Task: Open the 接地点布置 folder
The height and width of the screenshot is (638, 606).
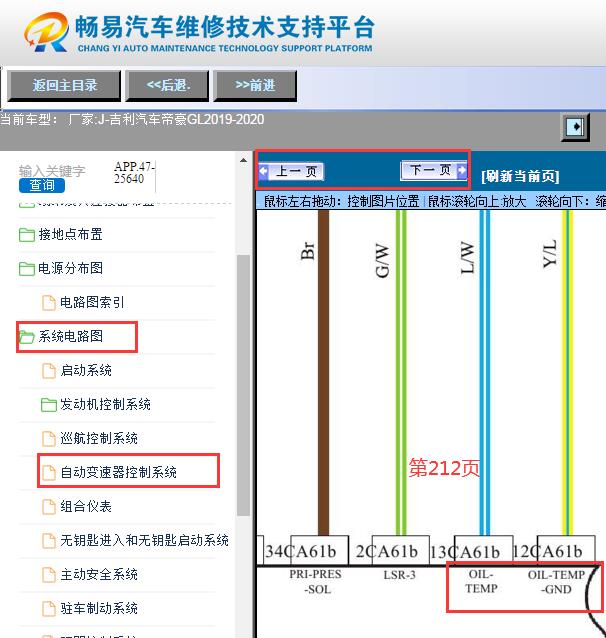Action: (70, 234)
